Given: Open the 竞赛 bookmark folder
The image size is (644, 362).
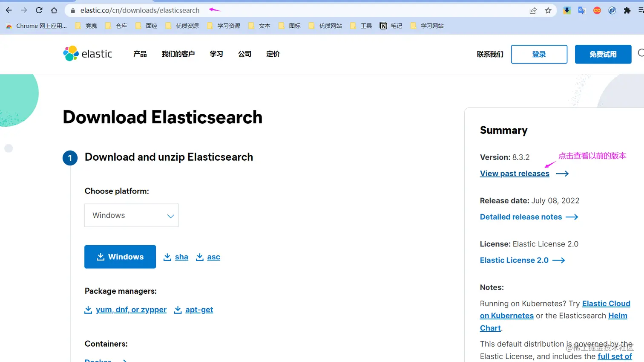Looking at the screenshot, I should 86,26.
